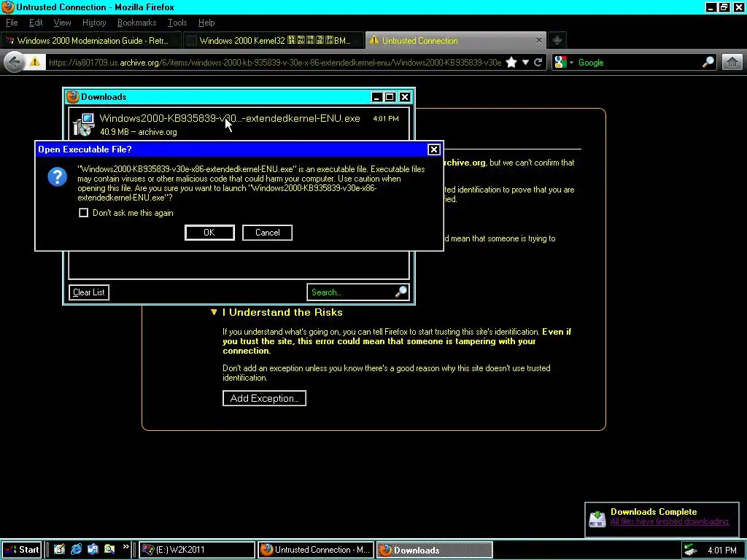Open the Windows Start menu
The width and height of the screenshot is (747, 560).
(21, 550)
